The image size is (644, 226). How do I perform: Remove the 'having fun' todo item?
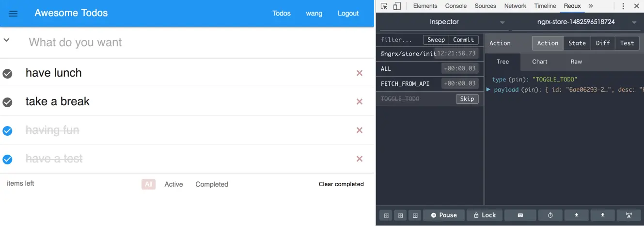pyautogui.click(x=360, y=130)
